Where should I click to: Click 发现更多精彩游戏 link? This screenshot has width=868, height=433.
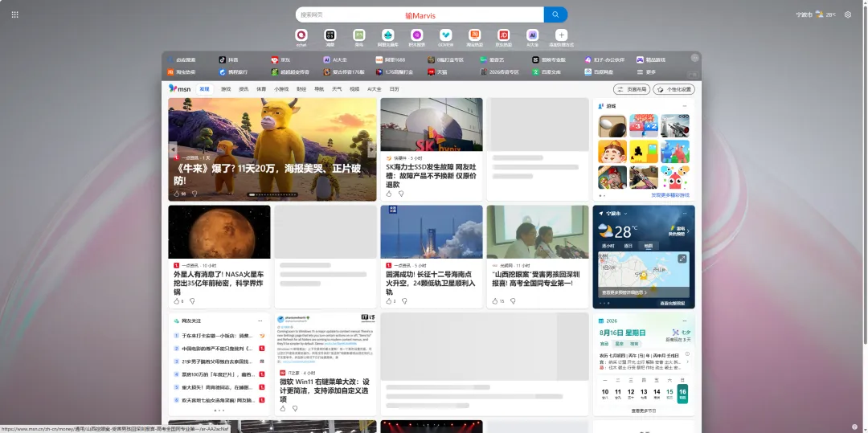669,195
